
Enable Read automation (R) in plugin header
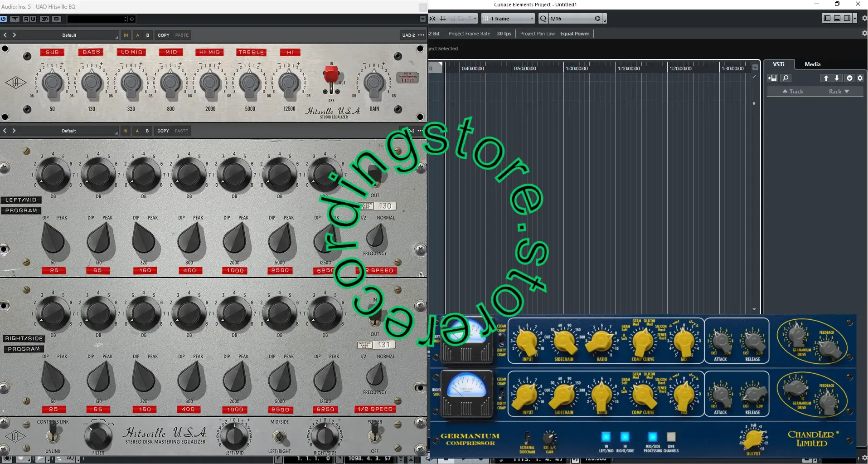tap(26, 19)
